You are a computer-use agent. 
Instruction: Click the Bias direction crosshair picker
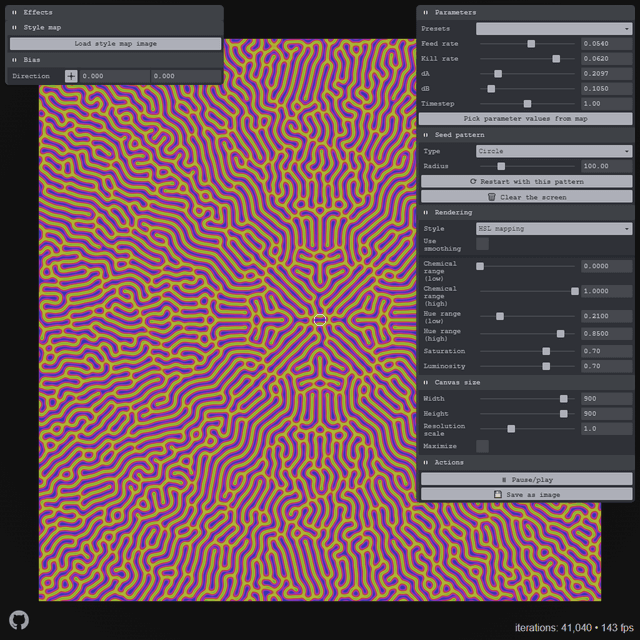[x=71, y=76]
